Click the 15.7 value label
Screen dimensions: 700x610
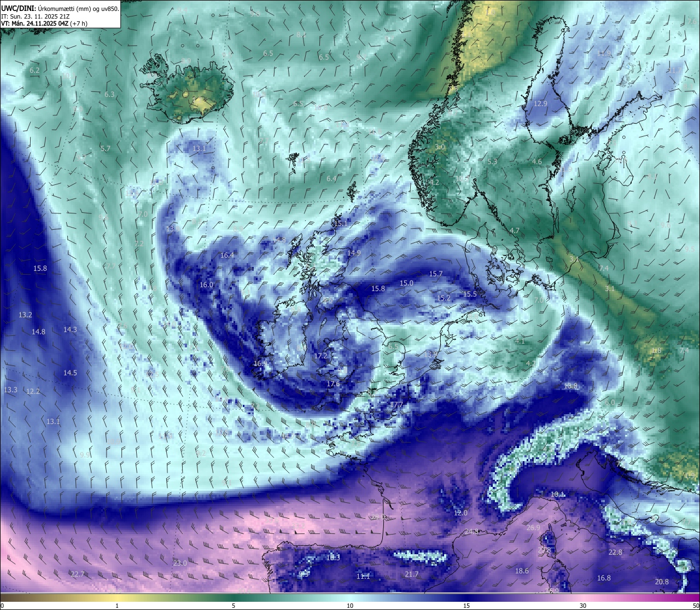[x=436, y=274]
